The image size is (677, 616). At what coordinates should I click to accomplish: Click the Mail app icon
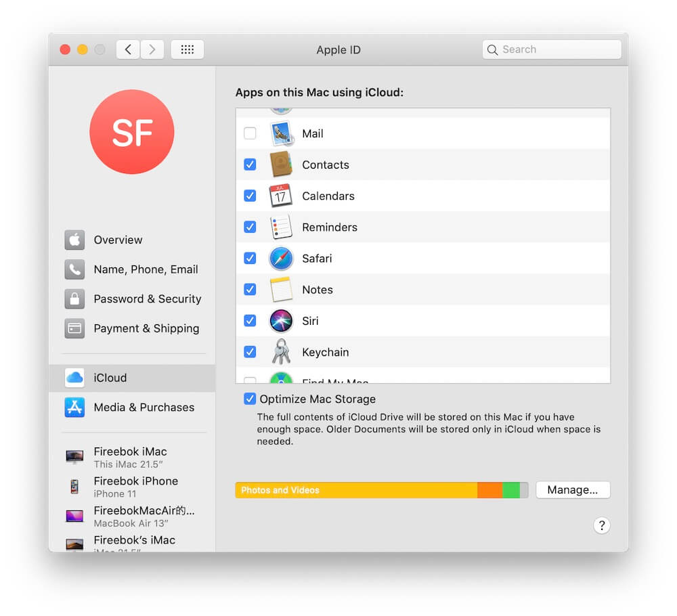click(282, 133)
